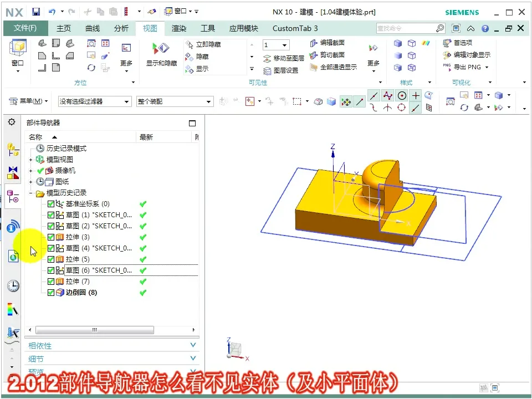
Task: Switch to the 渲染 ribbon tab
Action: 179,28
